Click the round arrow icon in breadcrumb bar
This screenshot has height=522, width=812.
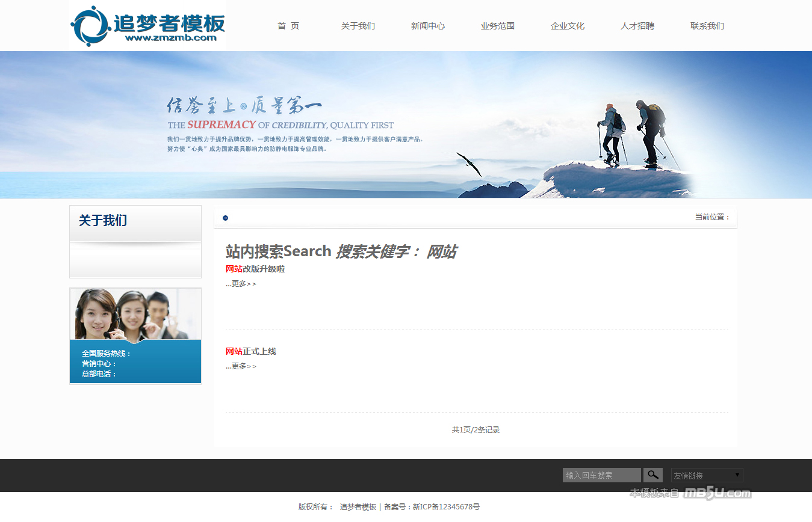pyautogui.click(x=225, y=218)
